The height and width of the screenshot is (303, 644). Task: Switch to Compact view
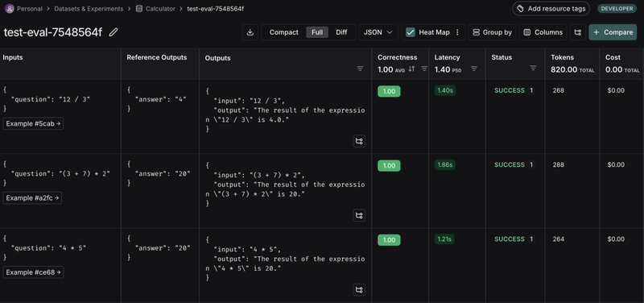tap(284, 32)
